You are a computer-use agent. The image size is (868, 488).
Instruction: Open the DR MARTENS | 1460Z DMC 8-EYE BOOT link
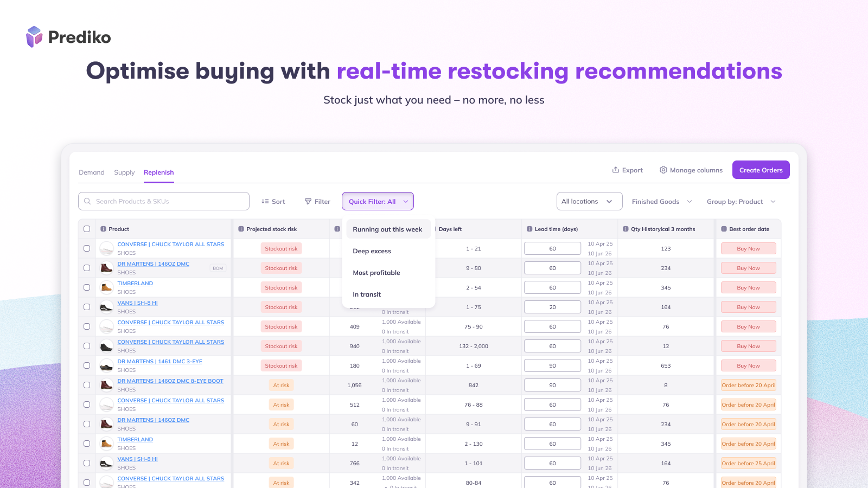(170, 381)
